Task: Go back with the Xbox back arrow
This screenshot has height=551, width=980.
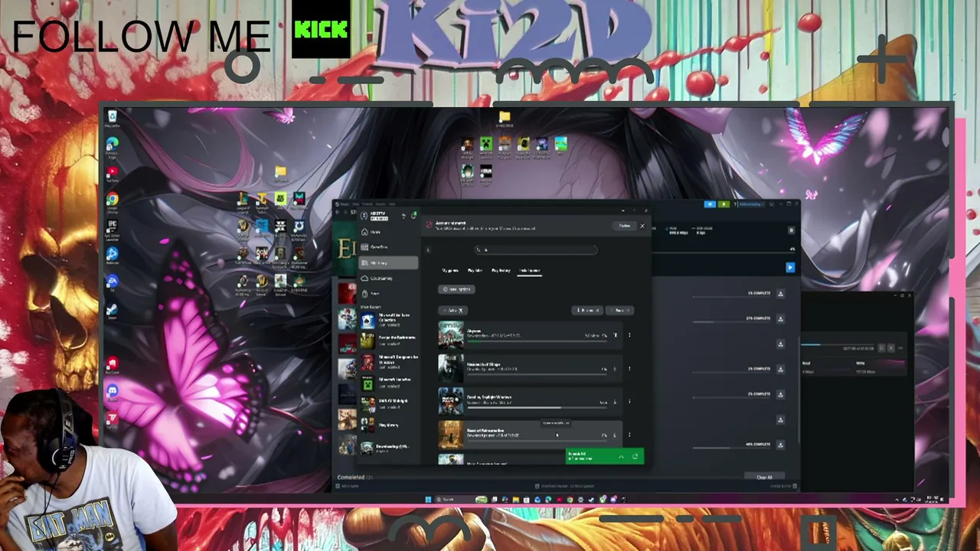Action: click(x=428, y=249)
